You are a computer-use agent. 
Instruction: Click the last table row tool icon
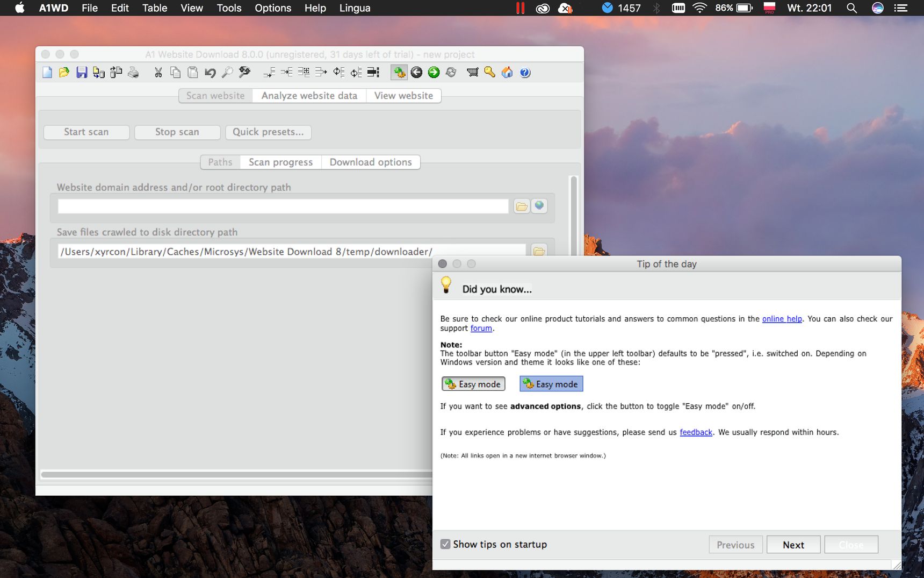coord(373,73)
